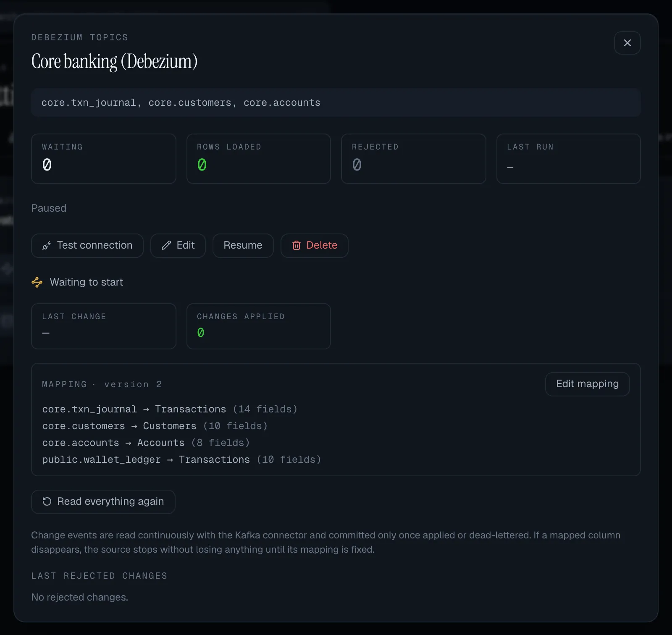Select the topics list core.txn_journal field
This screenshot has width=672, height=635.
tap(336, 102)
